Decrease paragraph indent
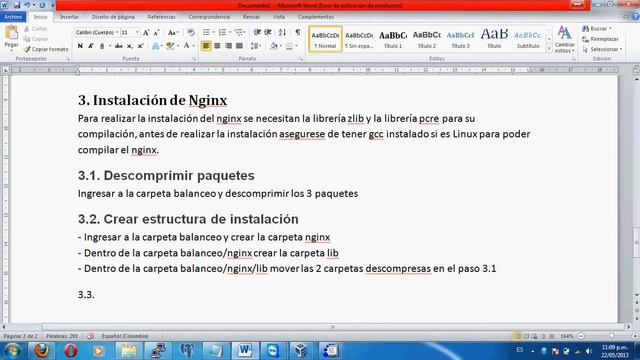Image resolution: width=640 pixels, height=360 pixels. (257, 32)
